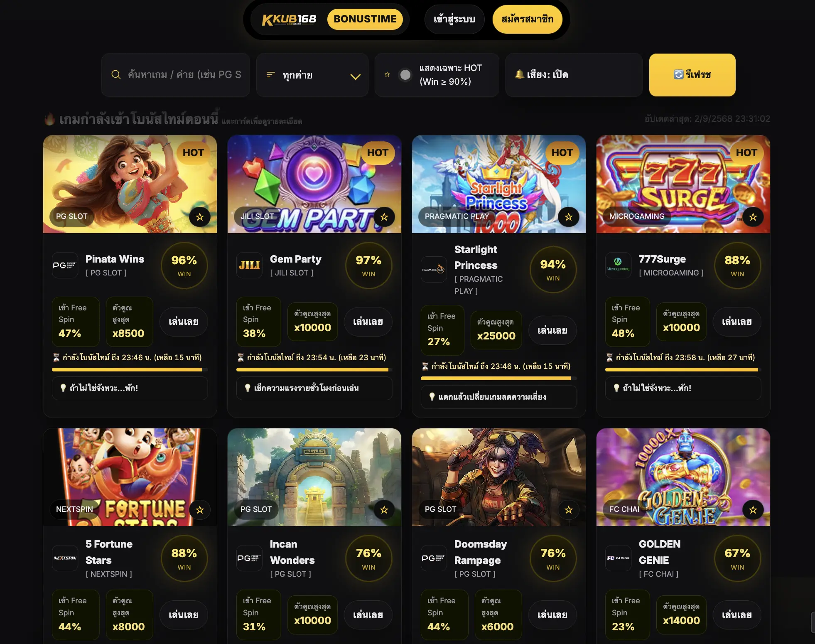
Task: Click the Pinata Wins bonus time progress bar
Action: pos(130,369)
